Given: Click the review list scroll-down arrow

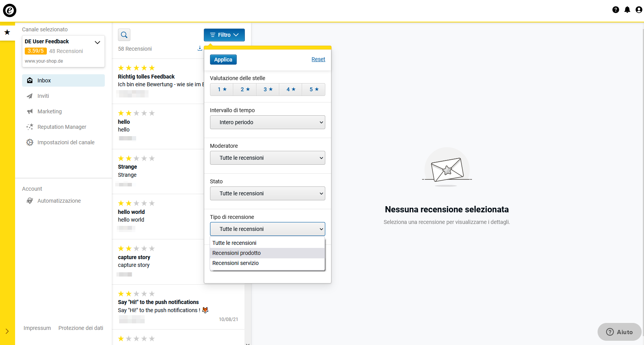Looking at the screenshot, I should coord(248,343).
